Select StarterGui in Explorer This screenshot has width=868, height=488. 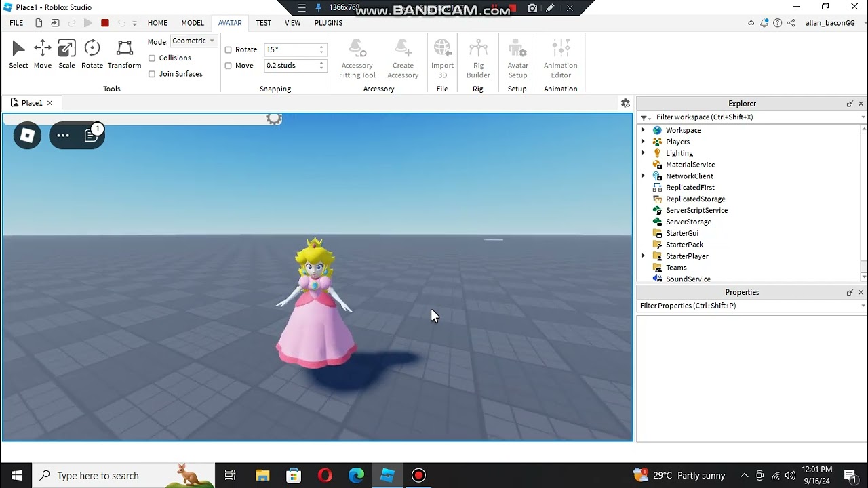[682, 234]
